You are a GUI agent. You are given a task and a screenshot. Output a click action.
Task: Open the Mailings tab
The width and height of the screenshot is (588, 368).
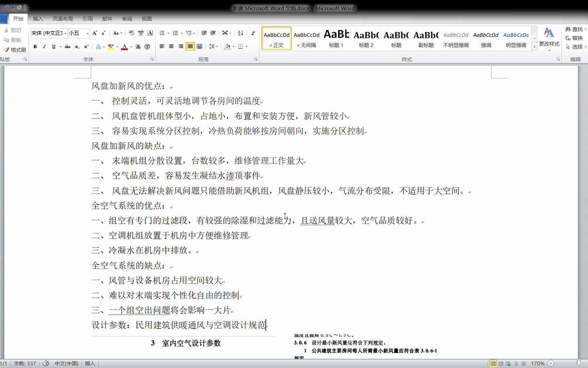pos(107,19)
